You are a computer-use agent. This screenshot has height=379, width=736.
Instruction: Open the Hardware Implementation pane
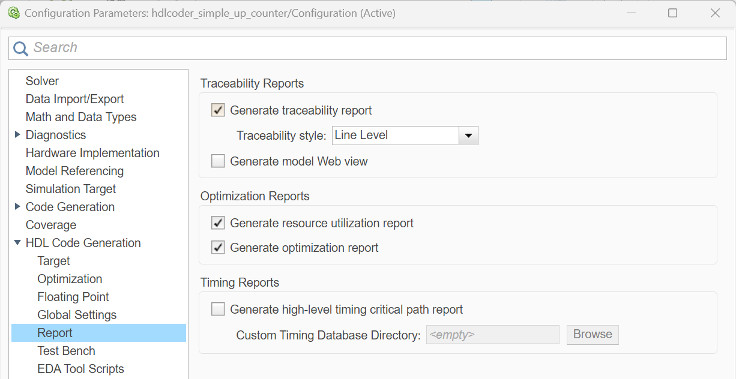[92, 153]
